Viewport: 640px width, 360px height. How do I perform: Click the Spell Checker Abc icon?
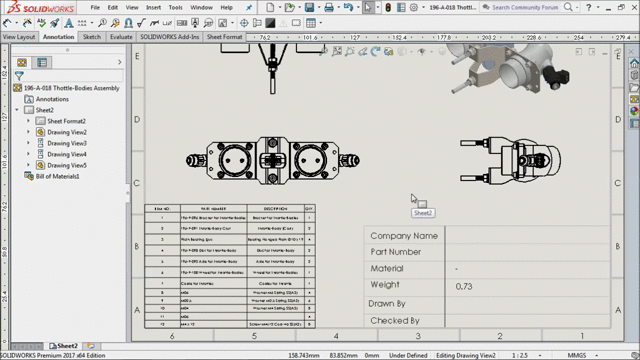coord(41,23)
